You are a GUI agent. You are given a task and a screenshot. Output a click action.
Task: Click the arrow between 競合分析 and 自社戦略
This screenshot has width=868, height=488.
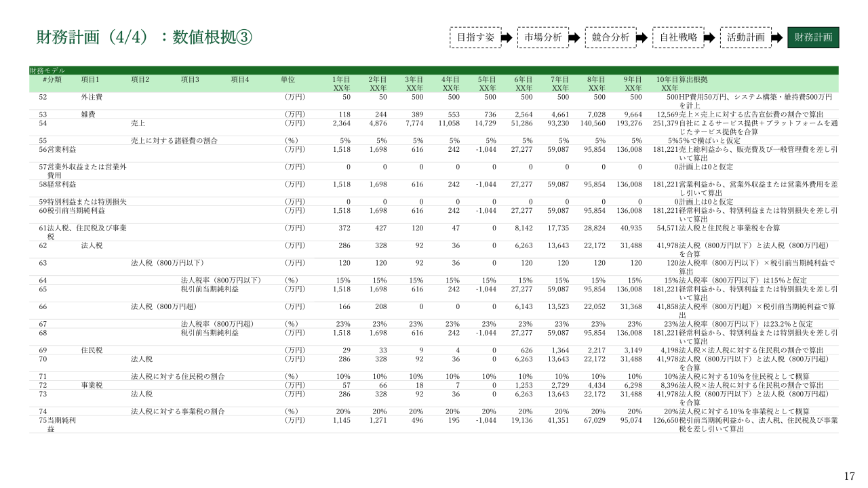click(x=642, y=38)
